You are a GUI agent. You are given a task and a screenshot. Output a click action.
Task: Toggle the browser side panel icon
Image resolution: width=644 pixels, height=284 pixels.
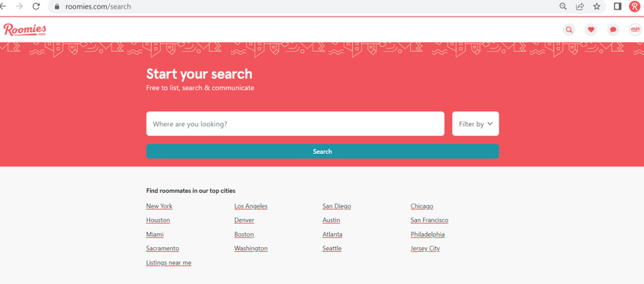(x=618, y=6)
